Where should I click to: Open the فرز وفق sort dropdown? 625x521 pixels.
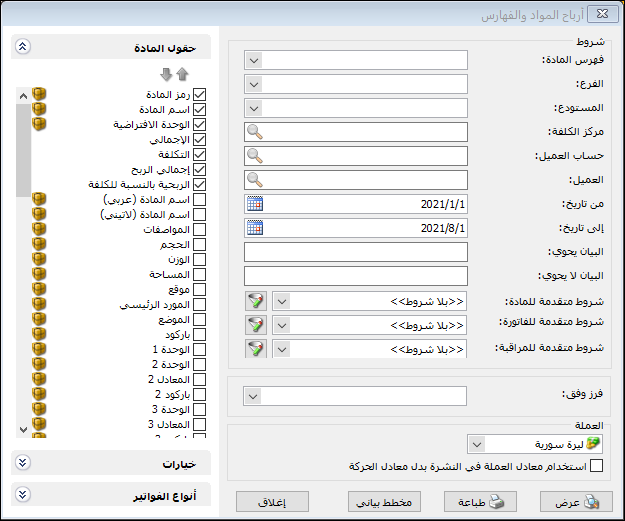[253, 396]
